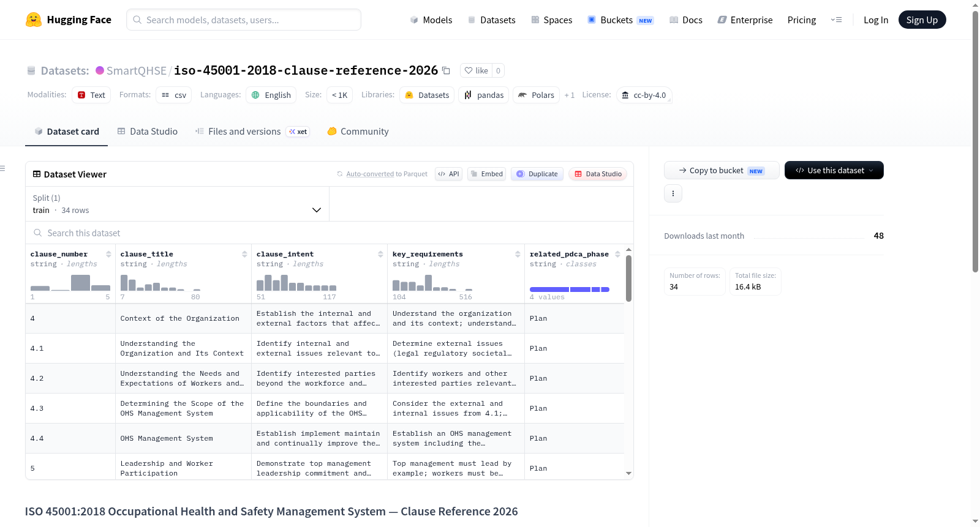
Task: Open the Spaces nav item
Action: [551, 20]
